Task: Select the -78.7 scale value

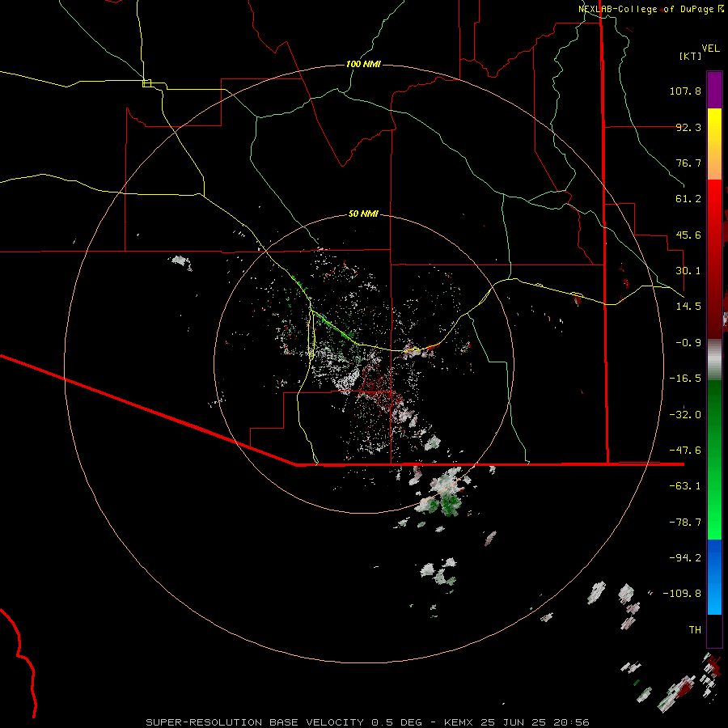Action: 685,523
